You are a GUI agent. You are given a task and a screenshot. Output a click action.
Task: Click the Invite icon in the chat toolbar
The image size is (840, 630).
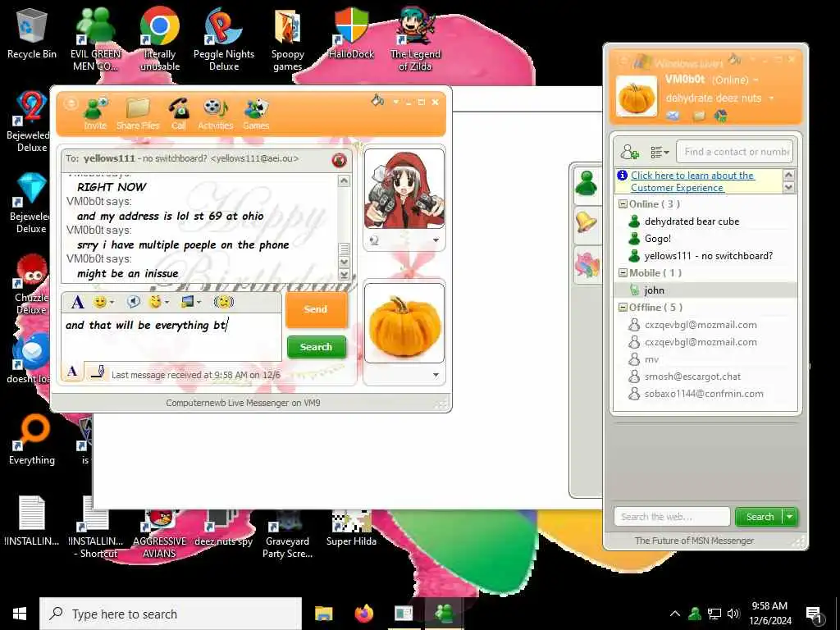point(95,113)
